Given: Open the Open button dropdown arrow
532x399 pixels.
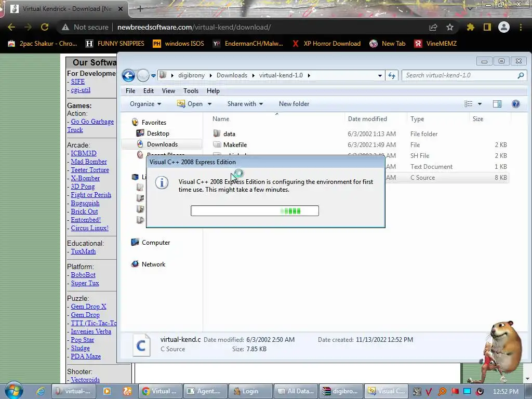Looking at the screenshot, I should tap(209, 104).
